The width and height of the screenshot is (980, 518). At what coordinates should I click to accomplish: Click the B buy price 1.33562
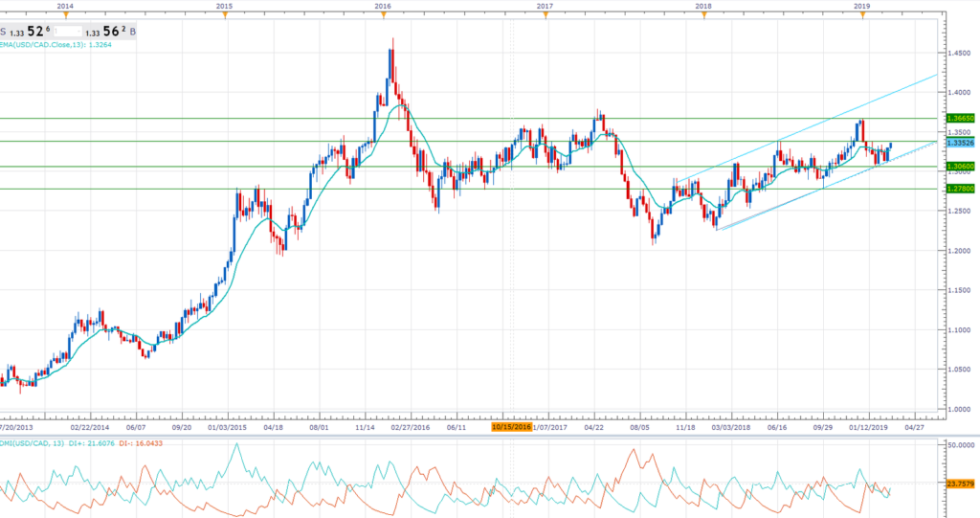tap(110, 30)
